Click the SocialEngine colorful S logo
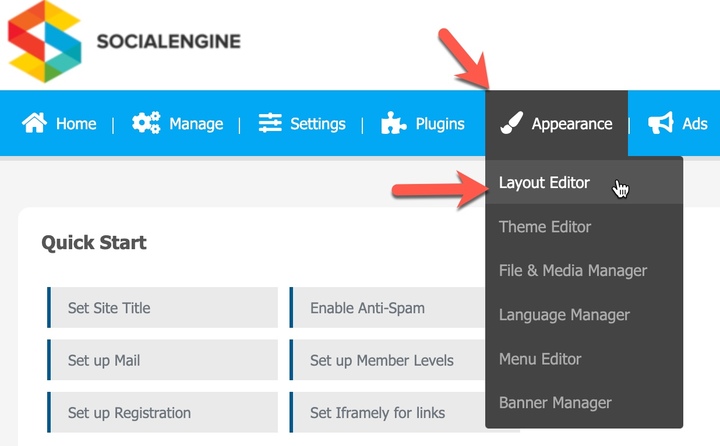 pyautogui.click(x=45, y=41)
